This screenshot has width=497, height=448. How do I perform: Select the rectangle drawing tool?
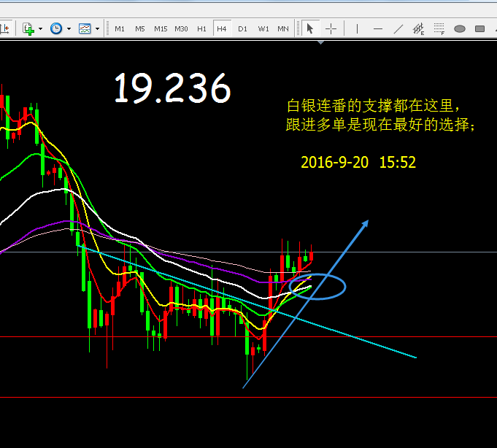coord(480,29)
